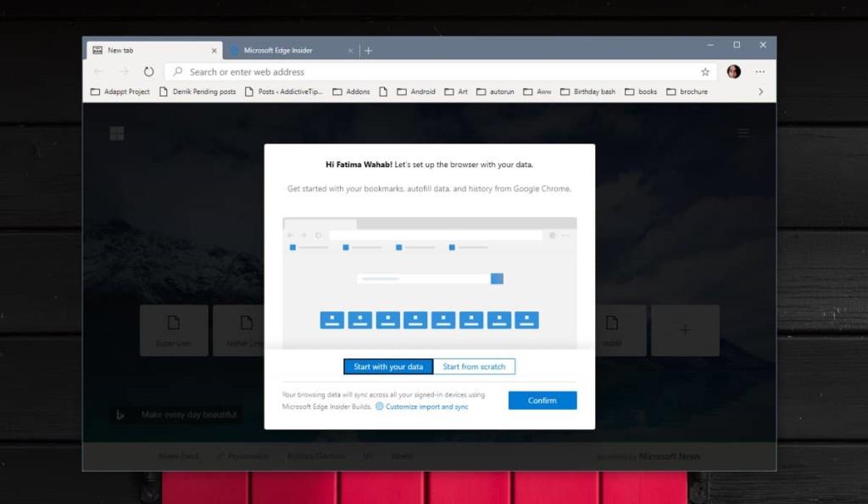
Task: Open the Derrik Pending posts bookmark folder
Action: coord(196,92)
